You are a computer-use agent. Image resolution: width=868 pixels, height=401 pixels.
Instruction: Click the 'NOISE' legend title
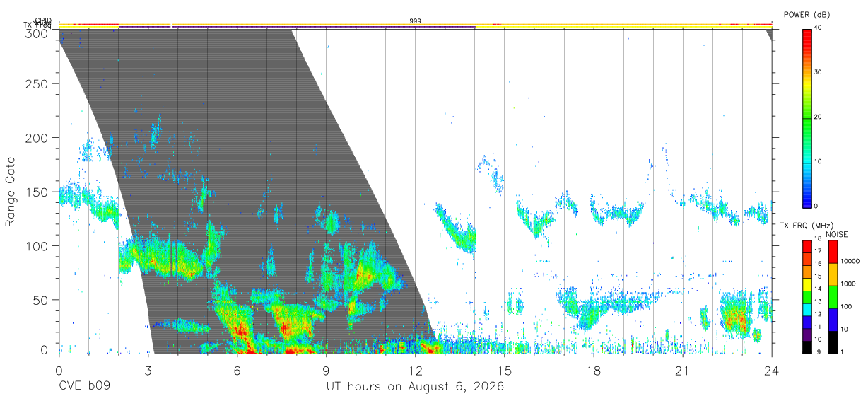click(837, 234)
